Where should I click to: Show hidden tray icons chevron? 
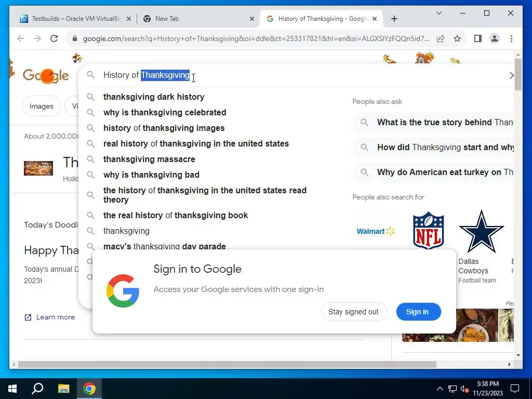(x=440, y=389)
